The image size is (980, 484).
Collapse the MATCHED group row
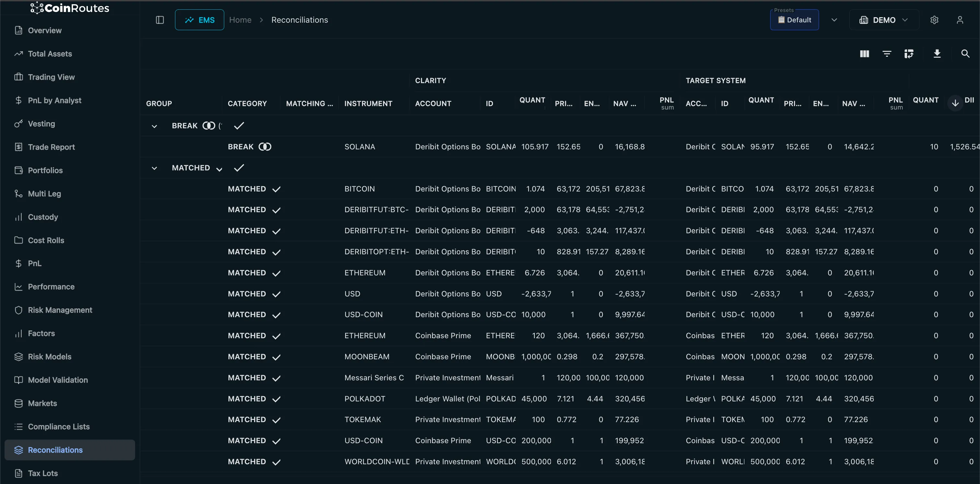click(154, 168)
